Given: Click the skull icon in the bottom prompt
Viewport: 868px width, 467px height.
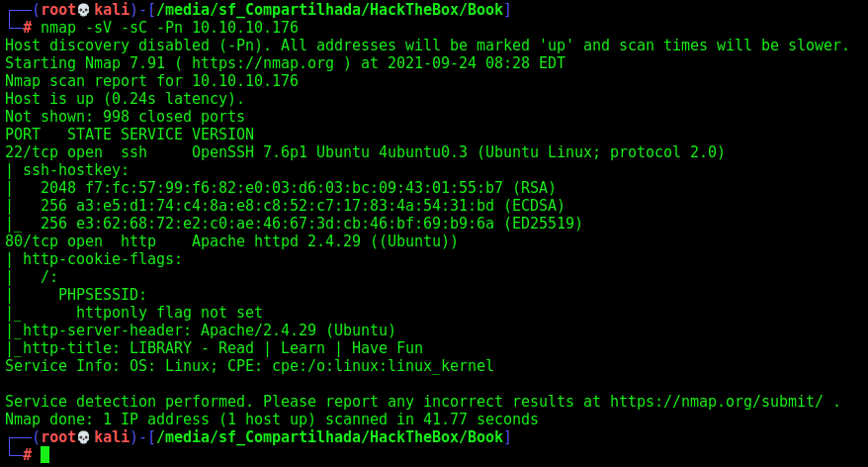Looking at the screenshot, I should coord(84,437).
